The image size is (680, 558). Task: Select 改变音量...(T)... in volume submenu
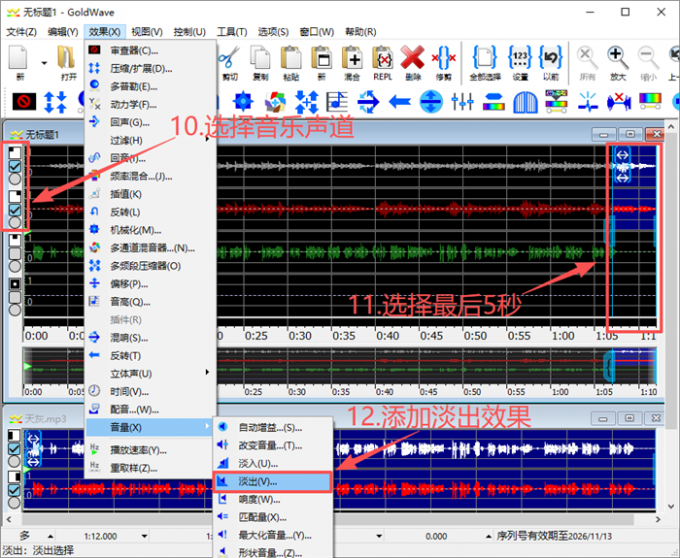pyautogui.click(x=272, y=446)
